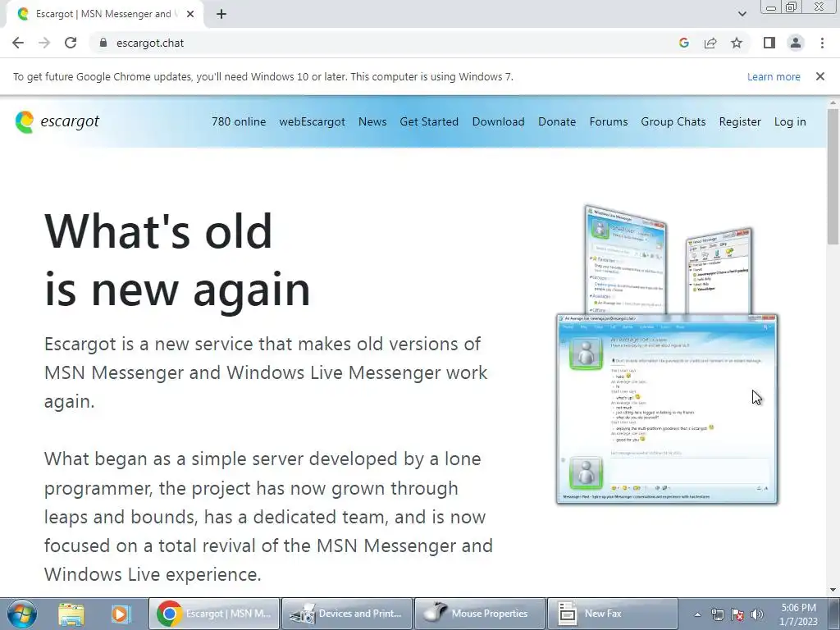The width and height of the screenshot is (840, 630).
Task: Switch to Devices and Printers window
Action: click(x=347, y=614)
